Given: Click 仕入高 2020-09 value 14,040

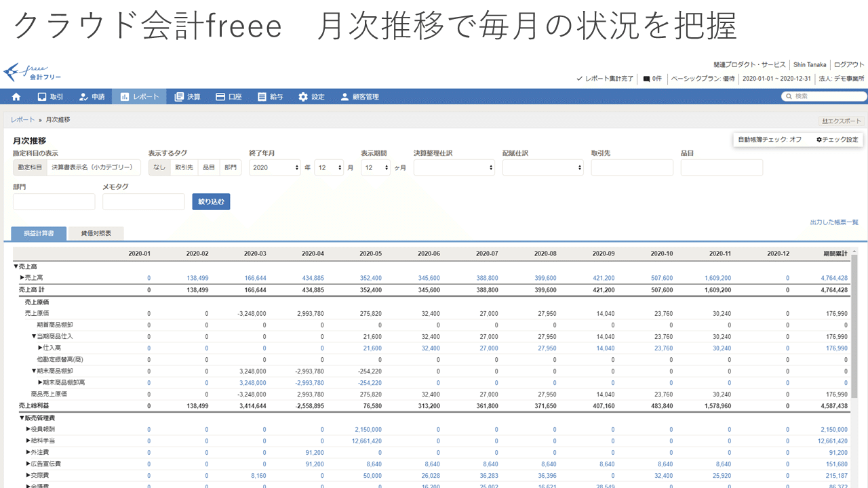Looking at the screenshot, I should click(x=605, y=348).
